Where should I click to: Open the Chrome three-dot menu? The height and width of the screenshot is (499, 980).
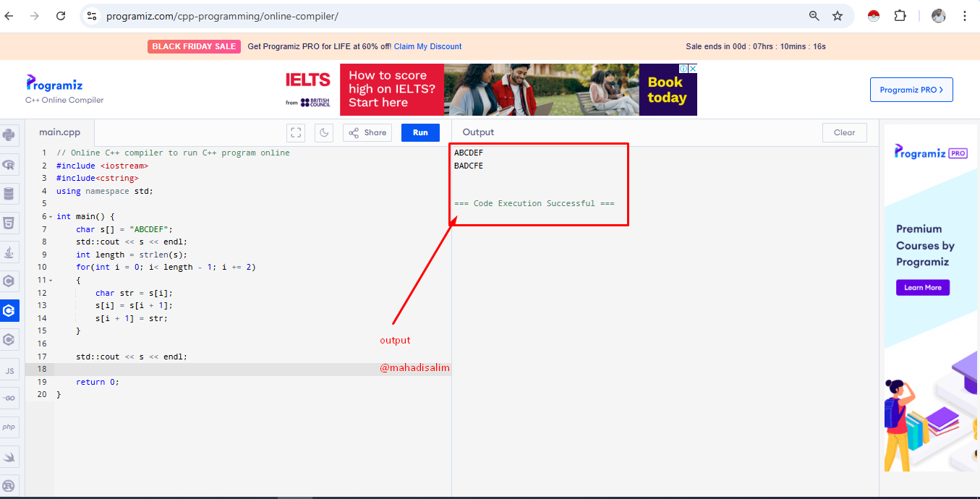pyautogui.click(x=965, y=16)
